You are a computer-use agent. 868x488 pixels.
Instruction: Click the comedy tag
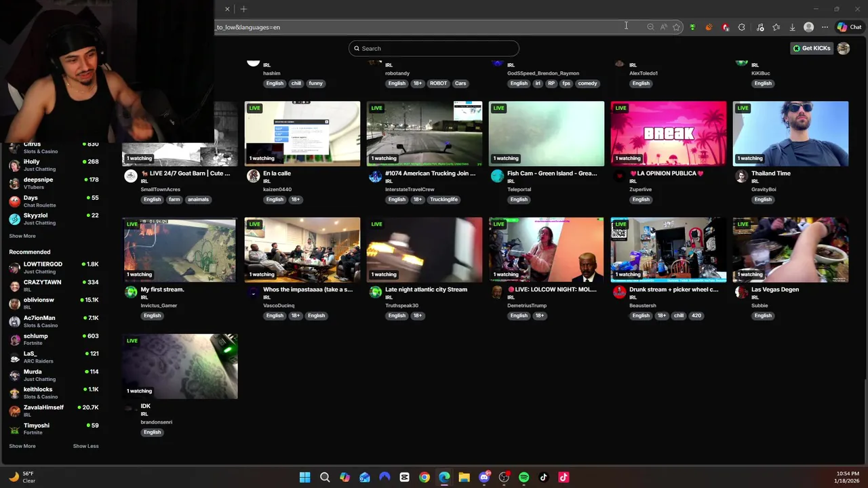coord(587,83)
